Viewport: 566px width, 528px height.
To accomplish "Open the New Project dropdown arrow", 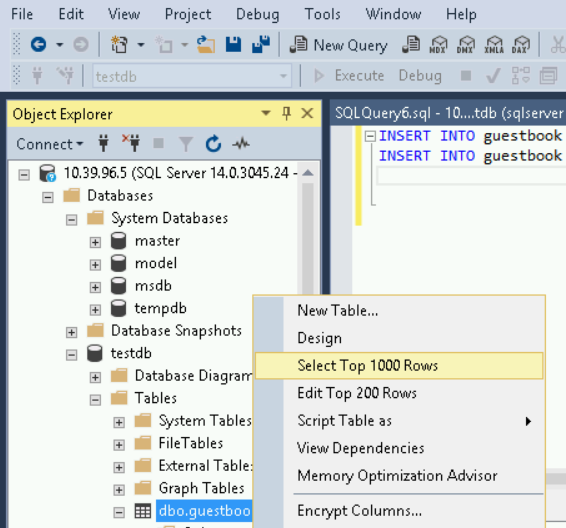I will pos(141,45).
